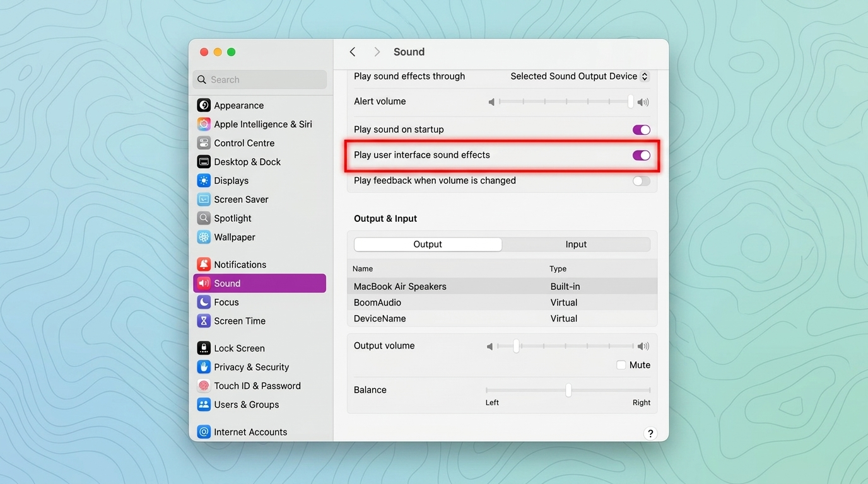Click the Balance slider knob
The width and height of the screenshot is (868, 484).
pos(568,390)
